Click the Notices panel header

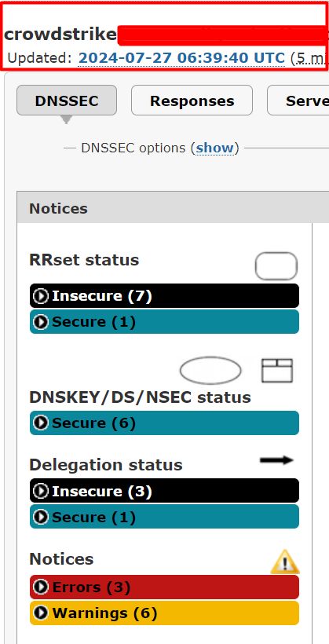173,208
